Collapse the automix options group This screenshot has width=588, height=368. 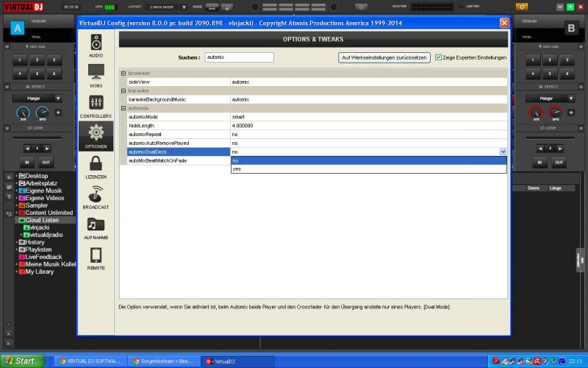click(123, 108)
